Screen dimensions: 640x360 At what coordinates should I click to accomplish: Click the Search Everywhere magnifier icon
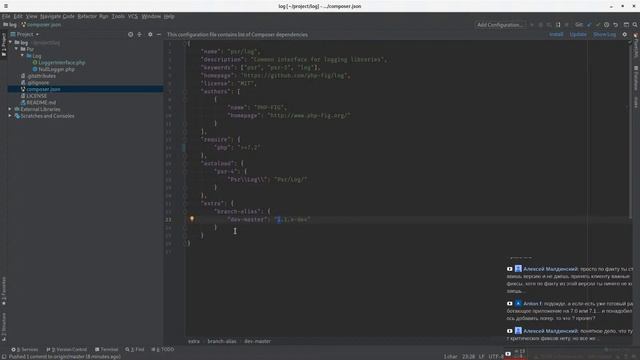[635, 25]
